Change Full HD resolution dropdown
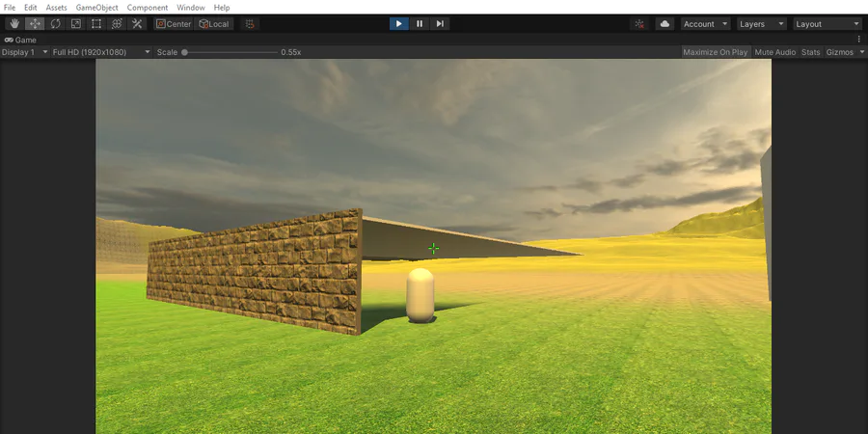 coord(100,52)
